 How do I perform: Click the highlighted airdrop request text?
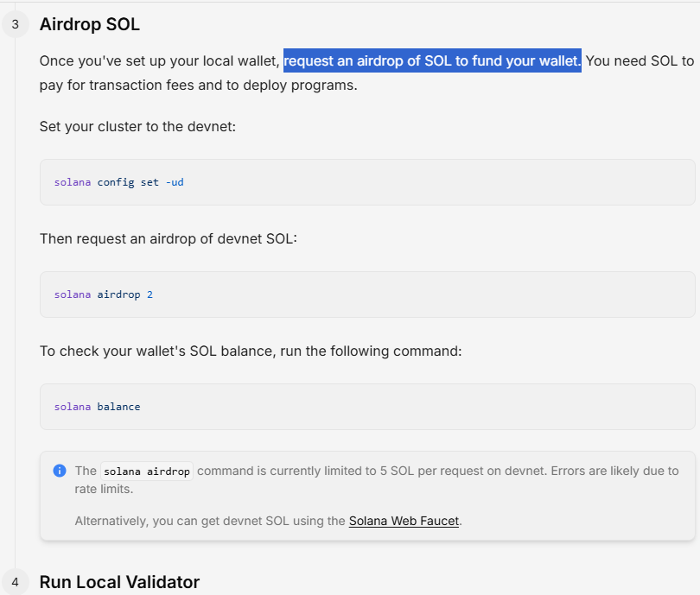click(432, 60)
